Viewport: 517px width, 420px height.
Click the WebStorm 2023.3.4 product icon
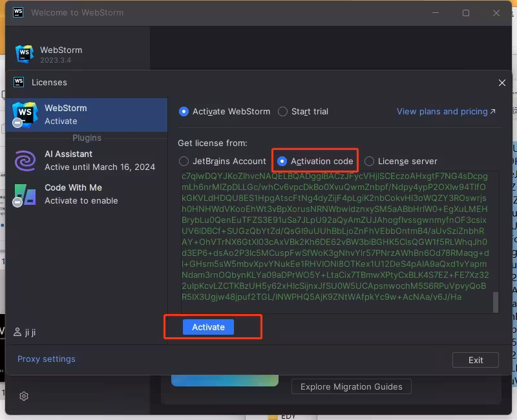[25, 54]
